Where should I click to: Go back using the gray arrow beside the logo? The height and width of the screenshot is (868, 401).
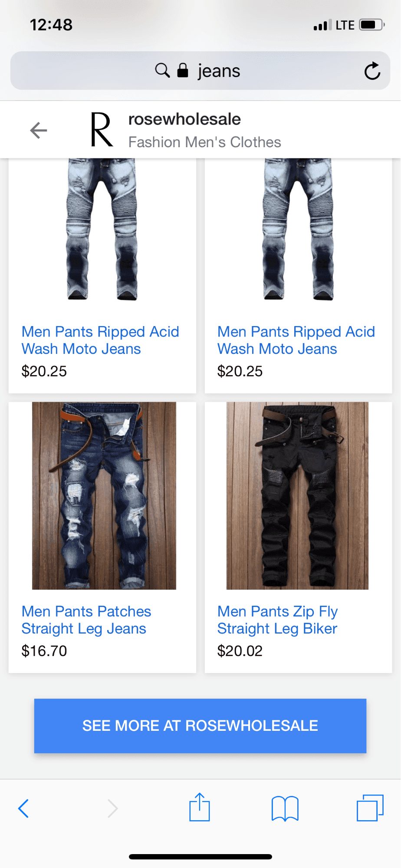pos(39,130)
